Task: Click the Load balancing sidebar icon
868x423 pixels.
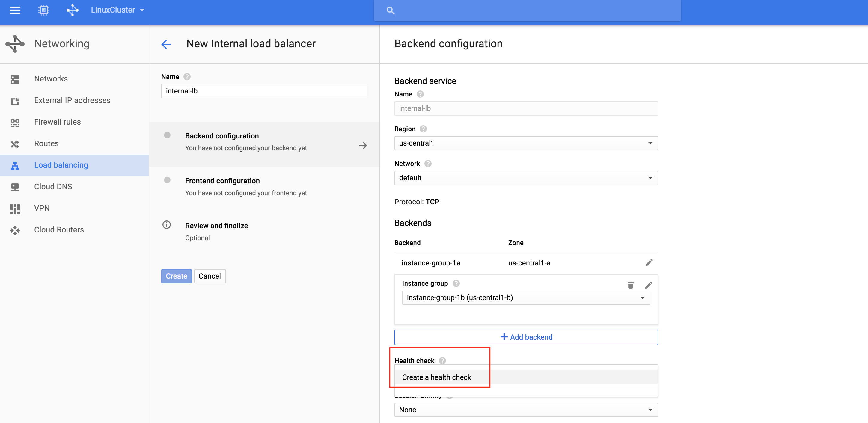Action: click(15, 166)
